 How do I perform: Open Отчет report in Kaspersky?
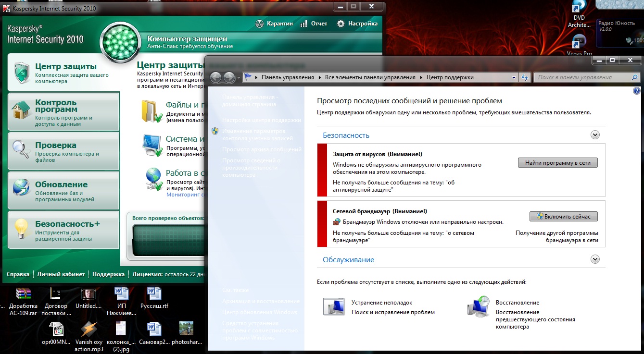click(314, 24)
